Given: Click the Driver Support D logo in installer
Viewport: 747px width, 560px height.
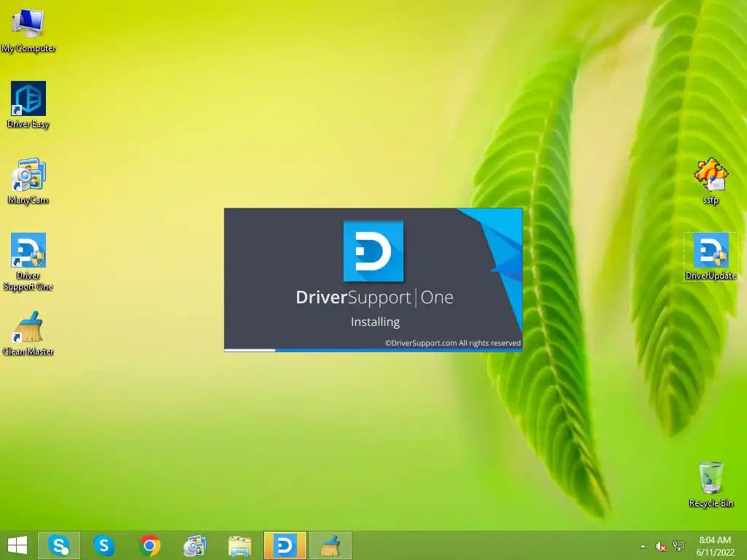Looking at the screenshot, I should tap(373, 251).
